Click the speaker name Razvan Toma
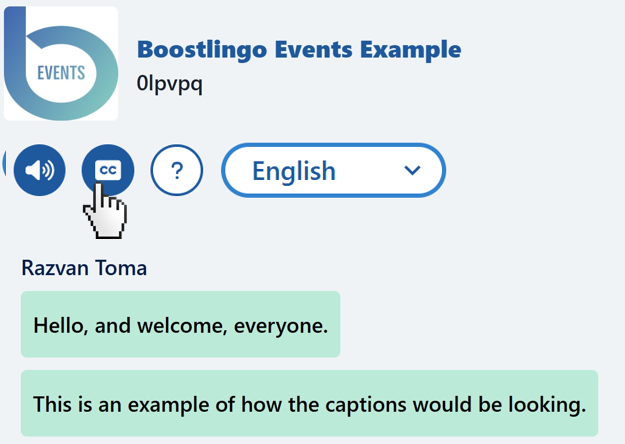Image resolution: width=625 pixels, height=444 pixels. coord(84,267)
